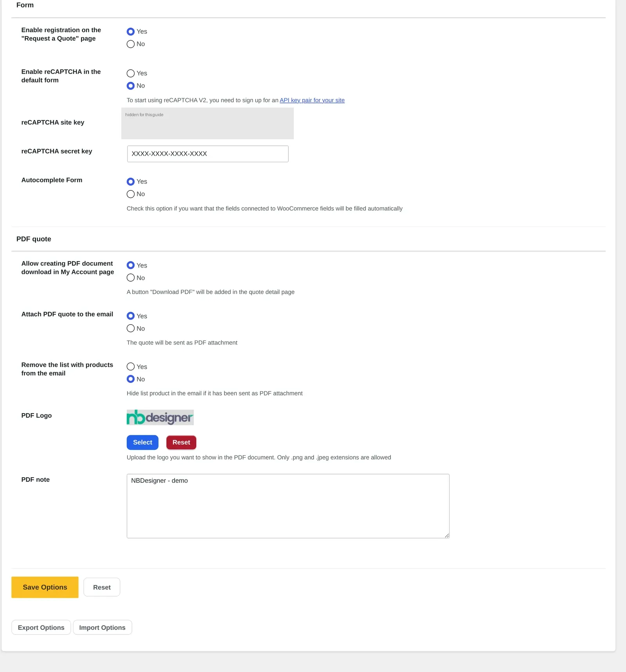626x672 pixels.
Task: Click the 'PDF Logo' label
Action: click(36, 415)
